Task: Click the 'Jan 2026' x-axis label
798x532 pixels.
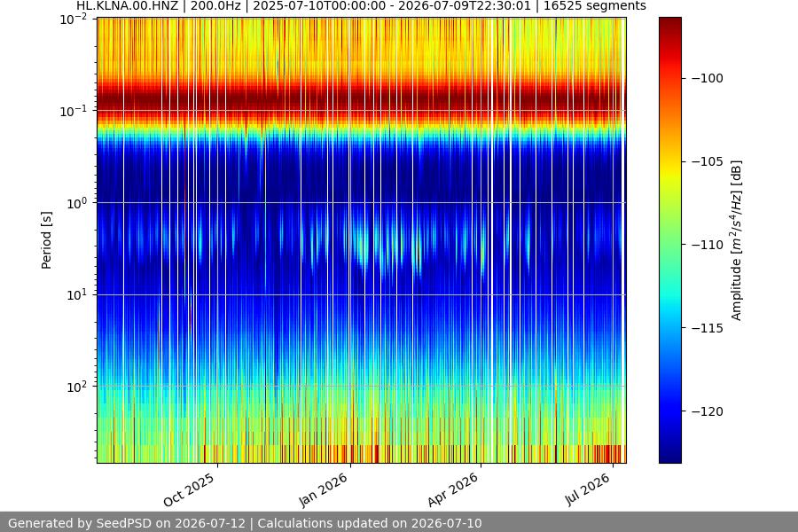Action: pos(323,489)
